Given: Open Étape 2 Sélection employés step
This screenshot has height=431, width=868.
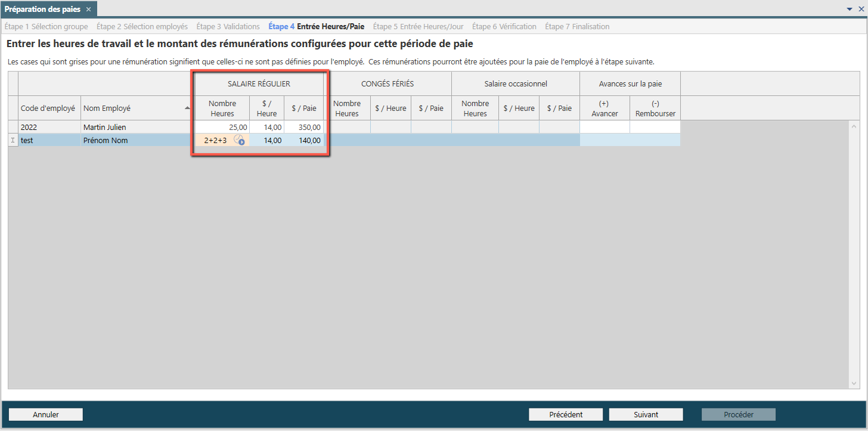Looking at the screenshot, I should coord(142,26).
